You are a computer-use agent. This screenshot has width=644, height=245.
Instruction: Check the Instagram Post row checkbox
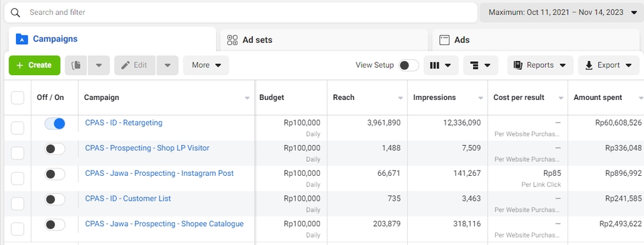[x=17, y=179]
